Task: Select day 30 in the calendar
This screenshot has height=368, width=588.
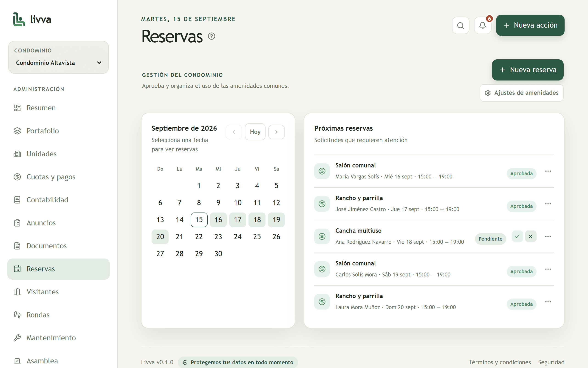Action: (x=218, y=254)
